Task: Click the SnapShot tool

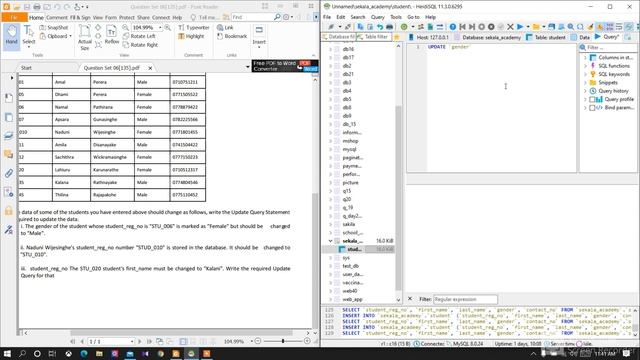Action: pyautogui.click(x=54, y=27)
